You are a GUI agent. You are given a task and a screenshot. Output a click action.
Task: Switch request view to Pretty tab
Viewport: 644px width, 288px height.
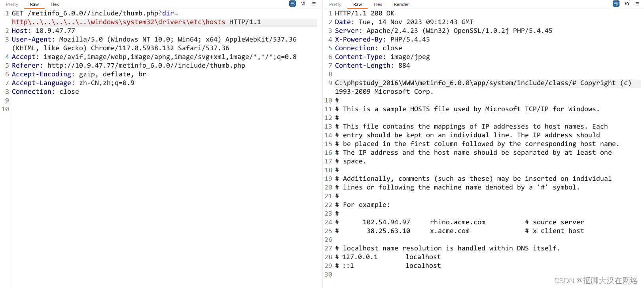[x=12, y=4]
